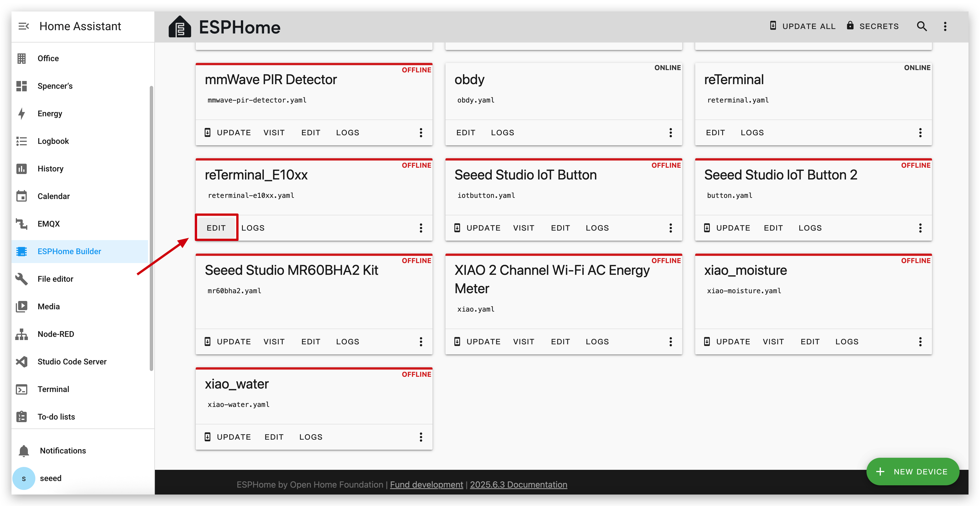Viewport: 980px width, 506px height.
Task: Click the mr60bha2.yaml filename text
Action: click(234, 291)
